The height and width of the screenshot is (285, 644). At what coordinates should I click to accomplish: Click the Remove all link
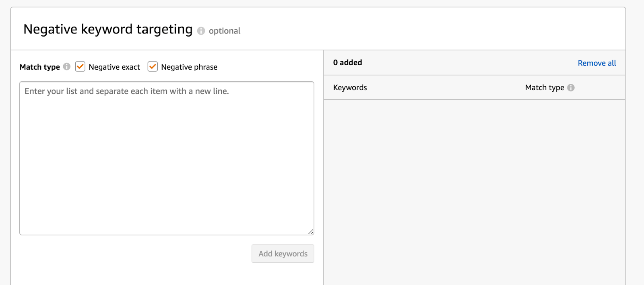click(597, 63)
